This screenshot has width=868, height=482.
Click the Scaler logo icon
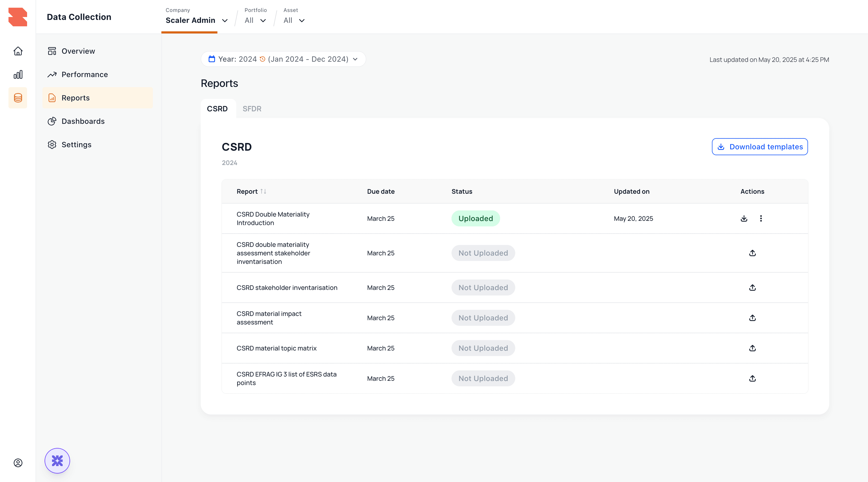point(18,17)
